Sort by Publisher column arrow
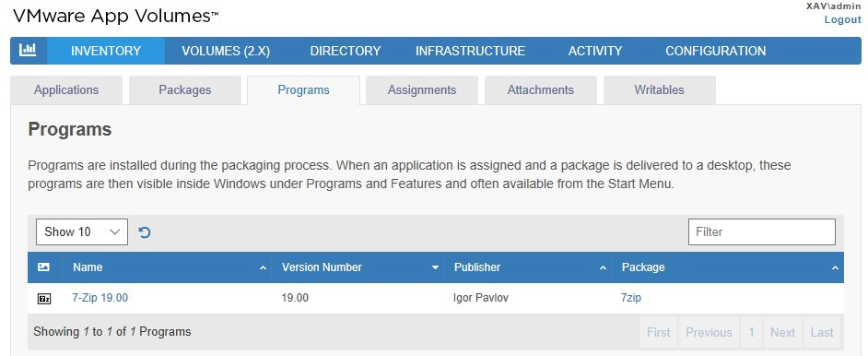The height and width of the screenshot is (356, 868). coord(603,268)
